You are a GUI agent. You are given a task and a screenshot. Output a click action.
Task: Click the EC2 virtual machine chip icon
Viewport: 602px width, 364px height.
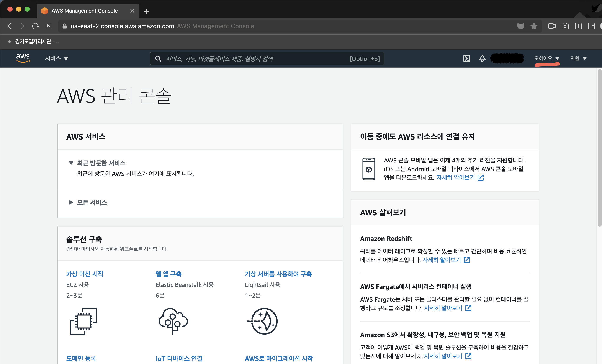point(84,321)
